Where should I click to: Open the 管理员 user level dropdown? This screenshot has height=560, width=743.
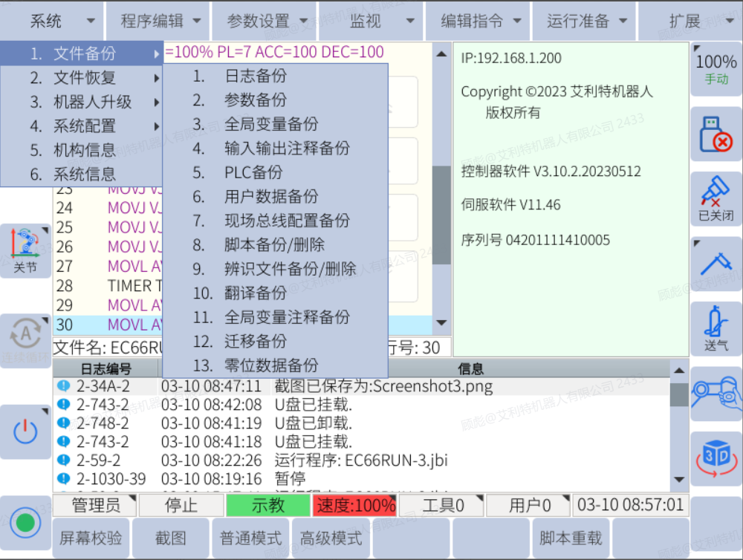coord(95,506)
